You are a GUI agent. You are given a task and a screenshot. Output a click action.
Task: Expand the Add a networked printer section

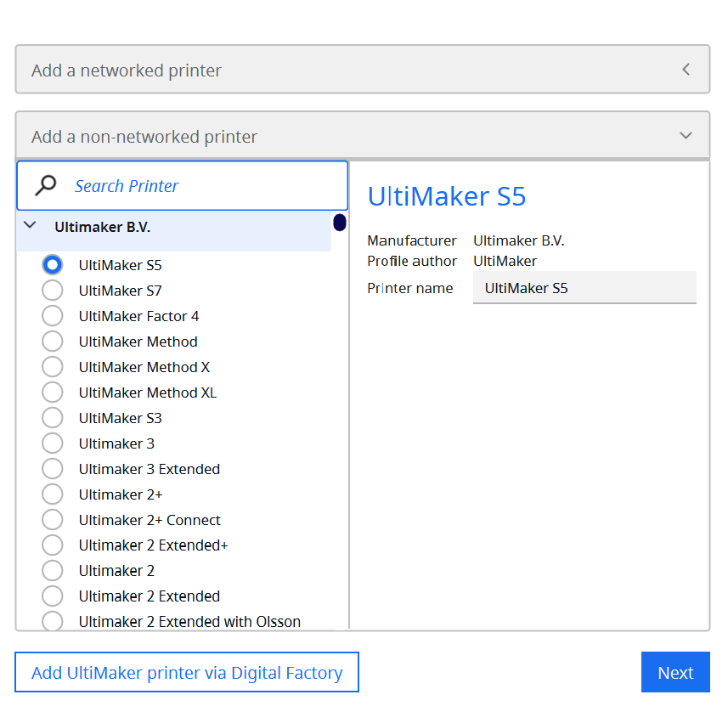[363, 70]
